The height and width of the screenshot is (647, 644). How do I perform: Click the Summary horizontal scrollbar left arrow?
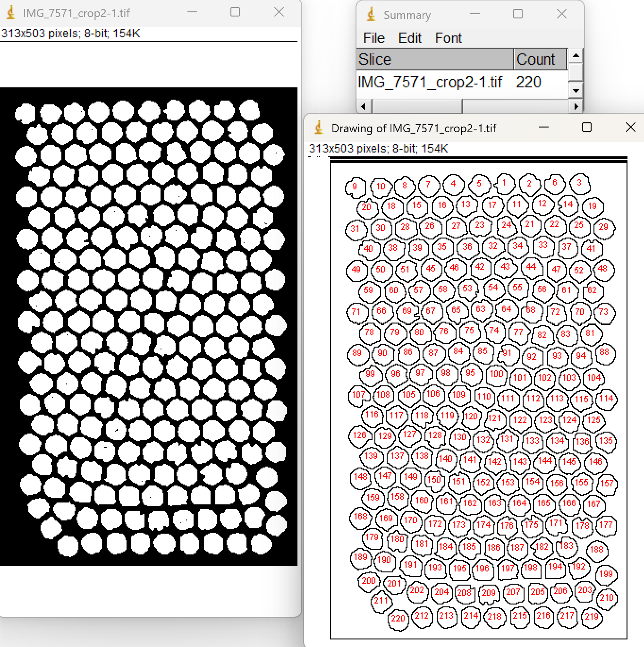point(363,107)
